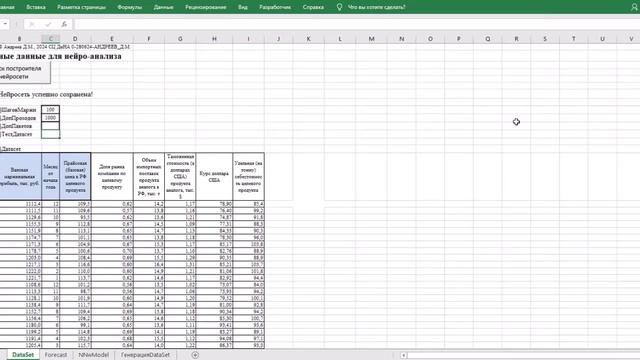
Task: Switch to the ГенерацияDataSet sheet tab
Action: [145, 355]
